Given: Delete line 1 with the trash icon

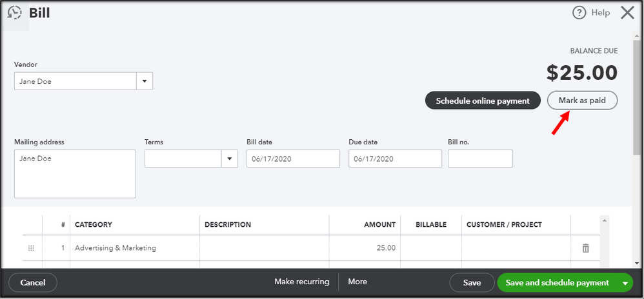Looking at the screenshot, I should pyautogui.click(x=585, y=248).
